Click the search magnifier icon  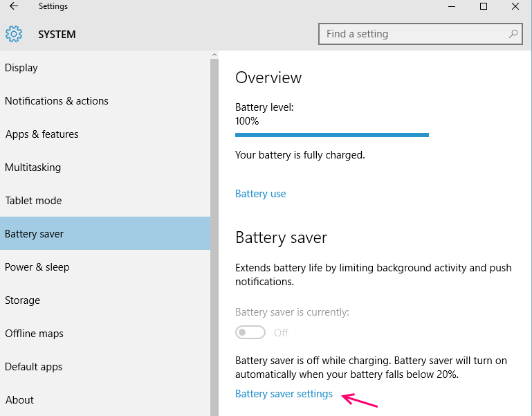click(513, 34)
